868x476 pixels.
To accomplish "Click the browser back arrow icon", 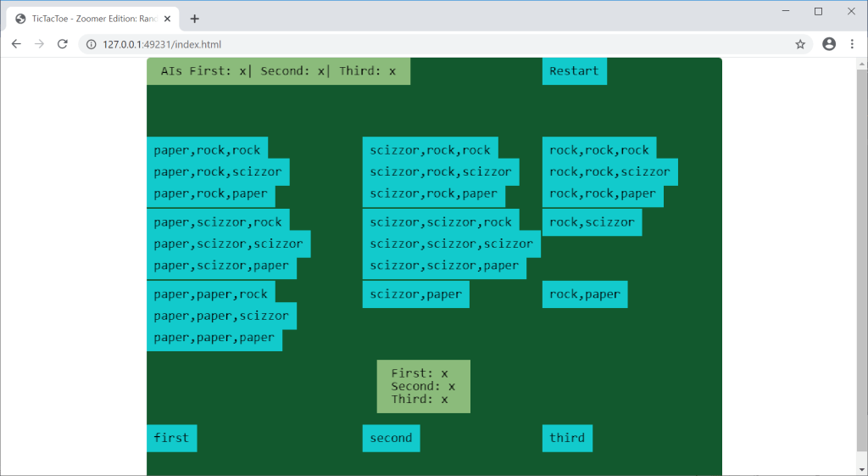I will click(x=16, y=44).
